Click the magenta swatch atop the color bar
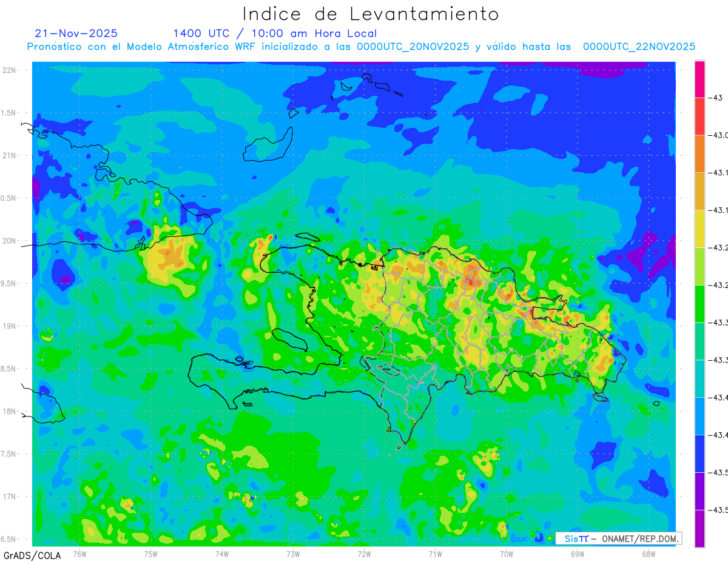The image size is (728, 562). 699,79
